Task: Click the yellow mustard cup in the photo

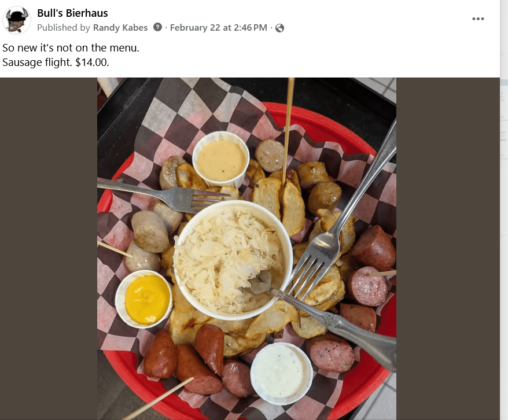Action: tap(145, 299)
